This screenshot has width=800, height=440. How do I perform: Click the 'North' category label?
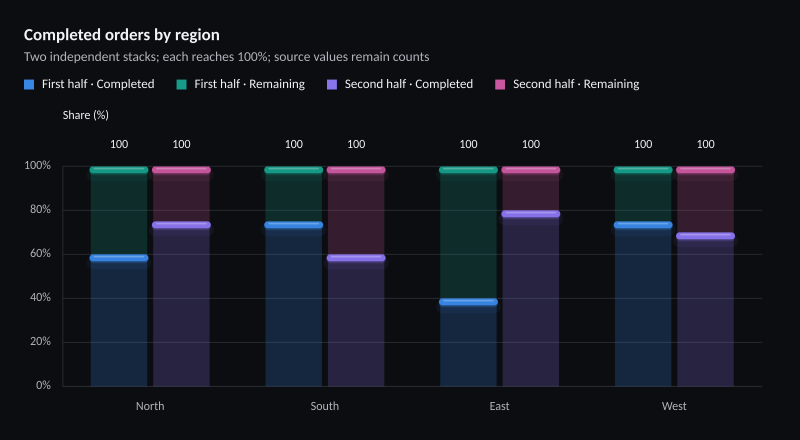[x=150, y=406]
